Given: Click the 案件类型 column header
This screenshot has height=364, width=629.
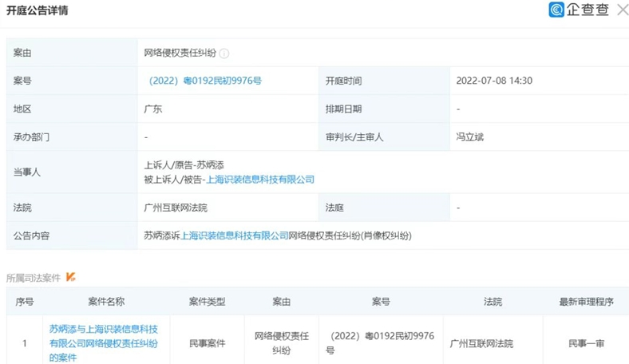Looking at the screenshot, I should click(x=207, y=302).
